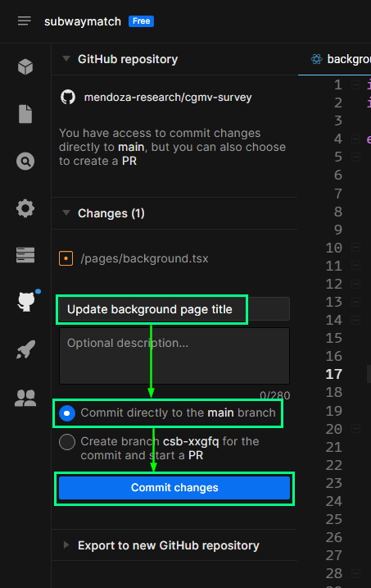Open the Sandbox Info cube icon
371x588 pixels.
point(25,66)
